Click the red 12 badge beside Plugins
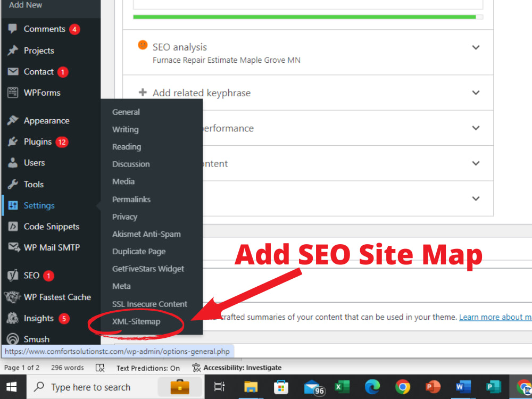The height and width of the screenshot is (399, 532). tap(62, 142)
